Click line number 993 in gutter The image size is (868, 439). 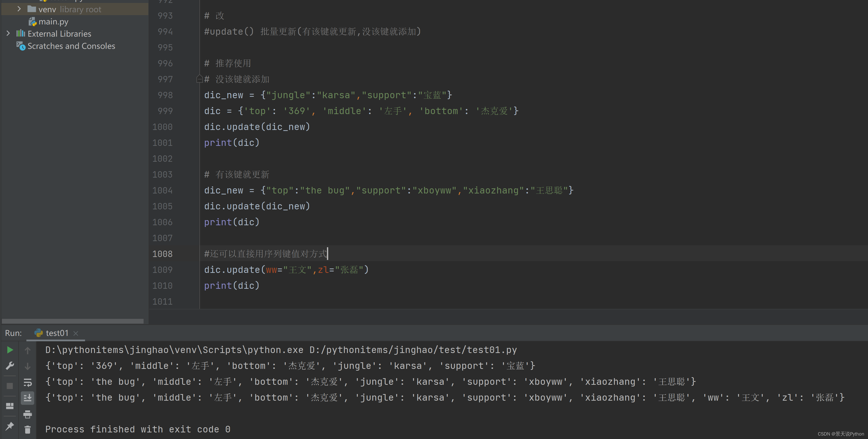click(x=165, y=16)
